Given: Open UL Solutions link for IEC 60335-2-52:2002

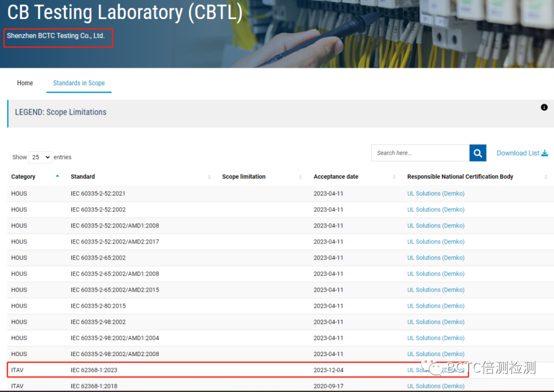Looking at the screenshot, I should click(x=436, y=210).
